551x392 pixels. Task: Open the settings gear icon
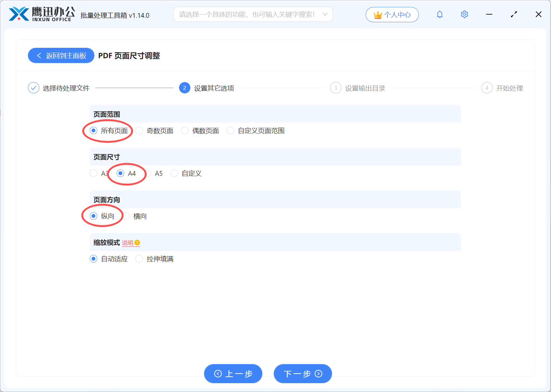464,14
